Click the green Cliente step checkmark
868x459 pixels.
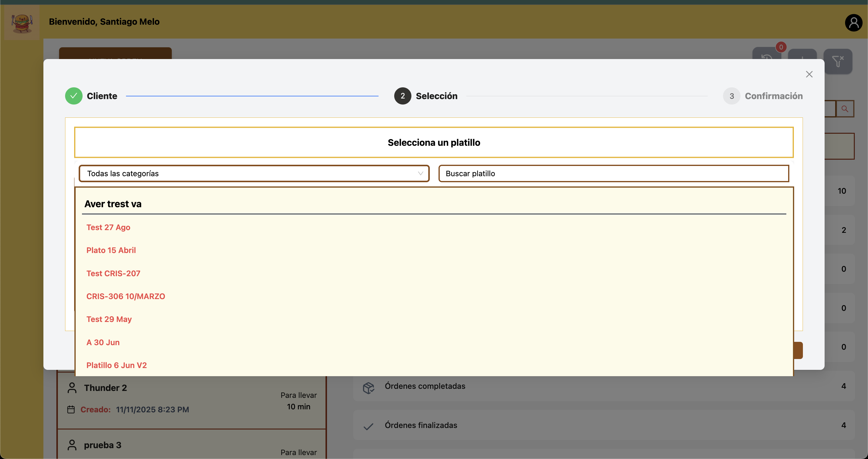click(74, 96)
